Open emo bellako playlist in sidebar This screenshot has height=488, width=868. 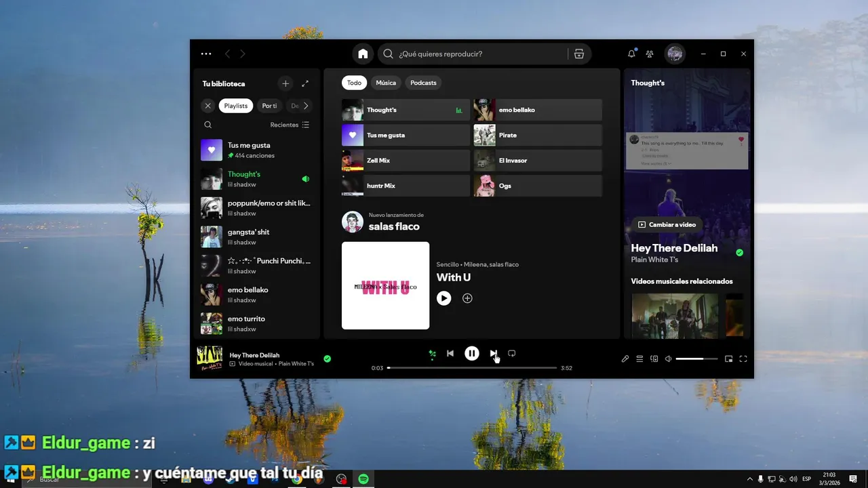click(256, 295)
